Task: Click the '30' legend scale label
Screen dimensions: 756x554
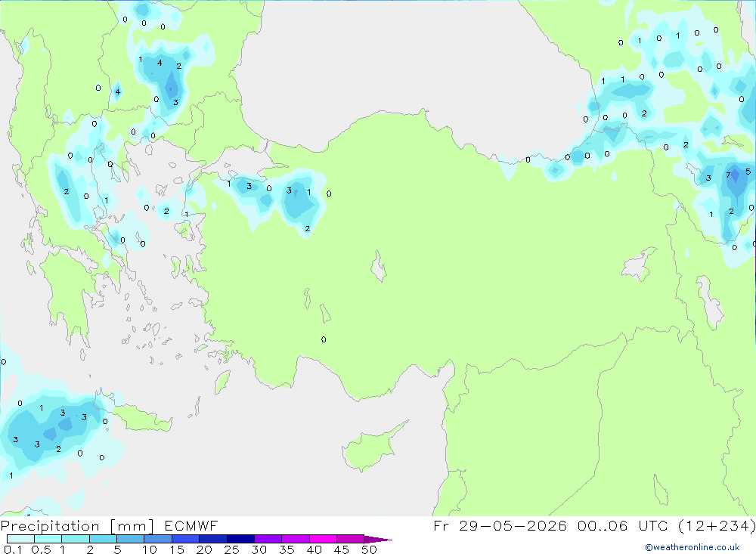Action: 259,549
